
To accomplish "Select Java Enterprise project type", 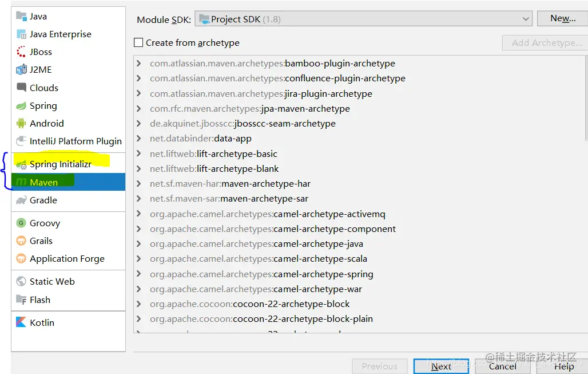I will tap(68, 34).
